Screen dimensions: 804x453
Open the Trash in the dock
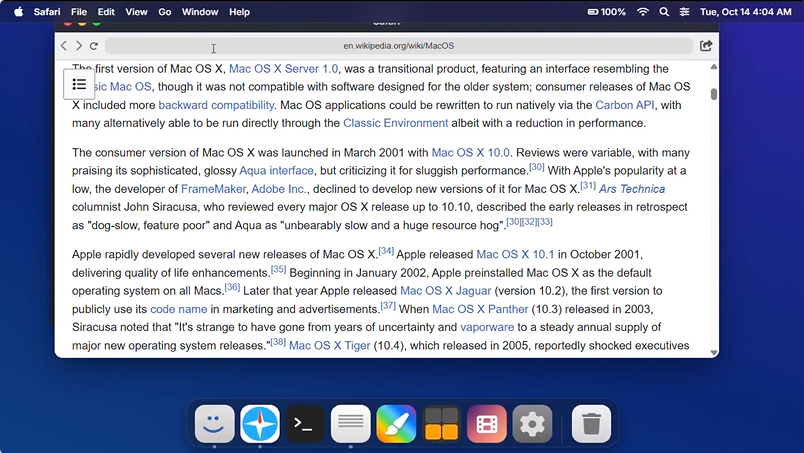[591, 424]
